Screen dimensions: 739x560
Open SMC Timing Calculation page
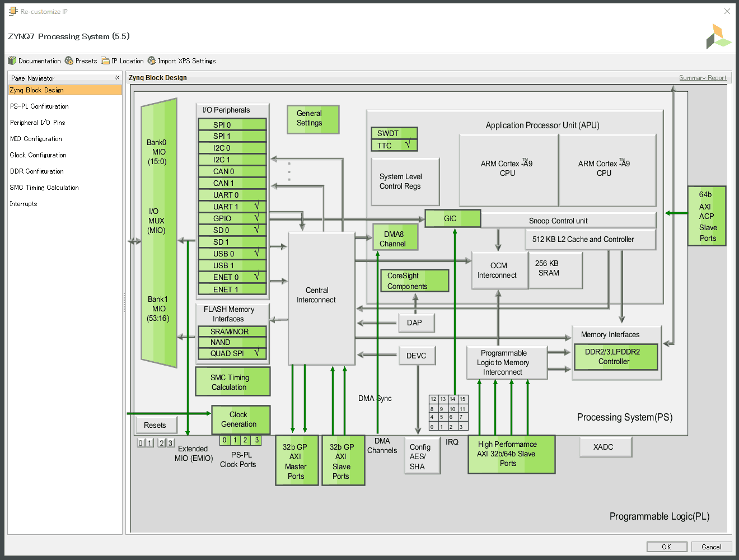44,188
